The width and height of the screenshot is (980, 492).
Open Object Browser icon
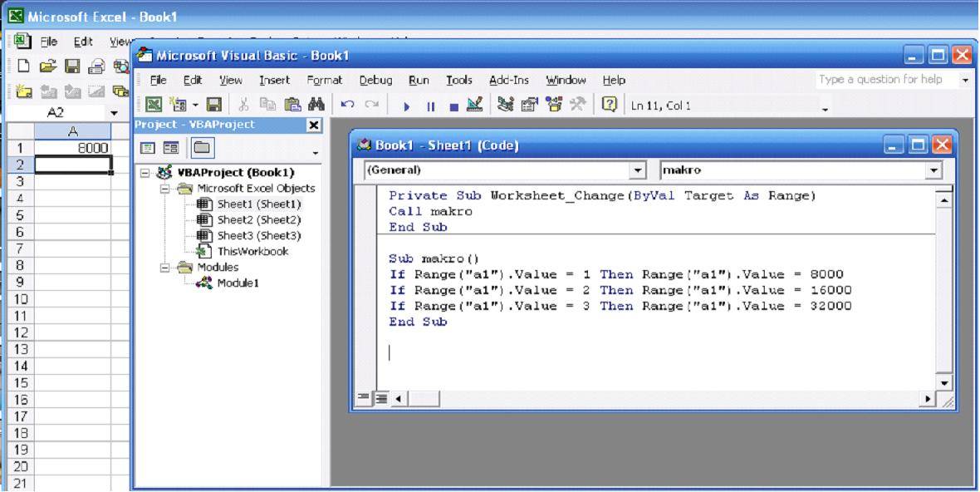pos(554,105)
